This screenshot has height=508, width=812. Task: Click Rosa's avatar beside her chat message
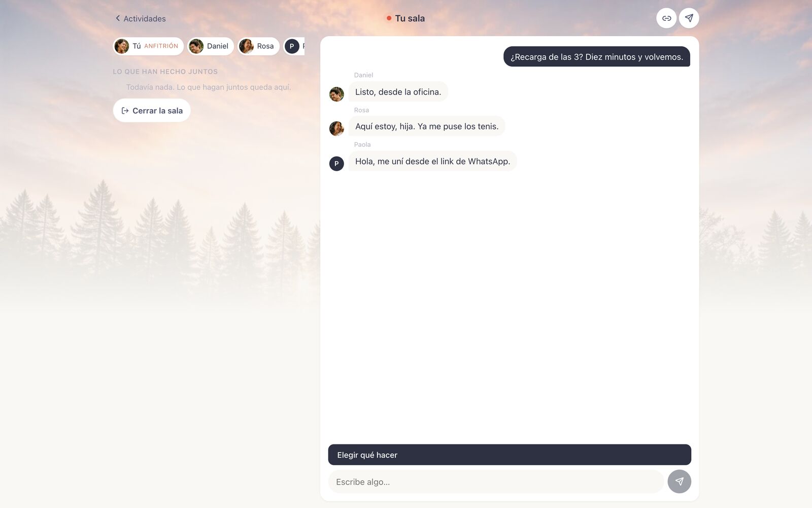click(x=336, y=129)
